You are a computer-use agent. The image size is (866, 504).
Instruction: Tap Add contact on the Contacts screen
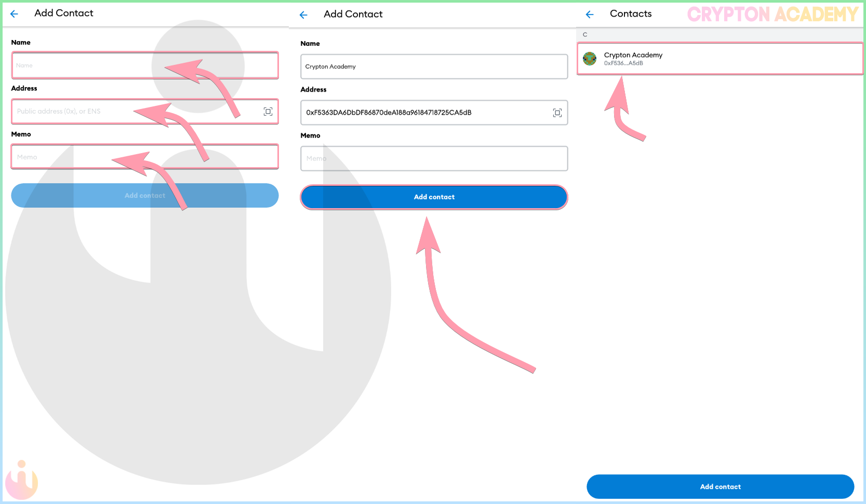(x=721, y=487)
